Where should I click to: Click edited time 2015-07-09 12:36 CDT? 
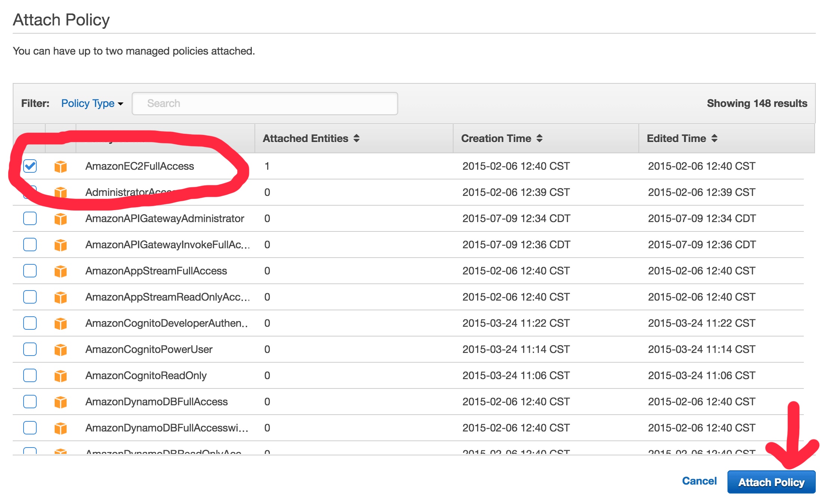point(702,245)
